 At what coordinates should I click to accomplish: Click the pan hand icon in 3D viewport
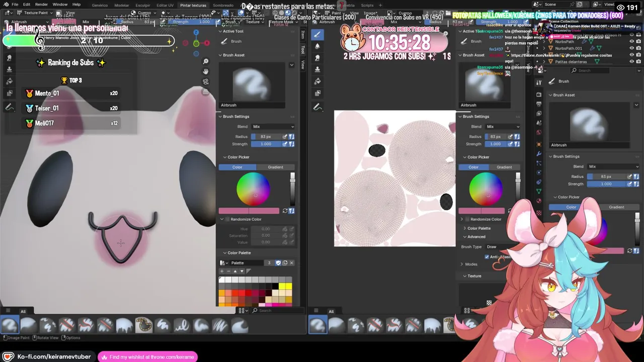coord(206,71)
